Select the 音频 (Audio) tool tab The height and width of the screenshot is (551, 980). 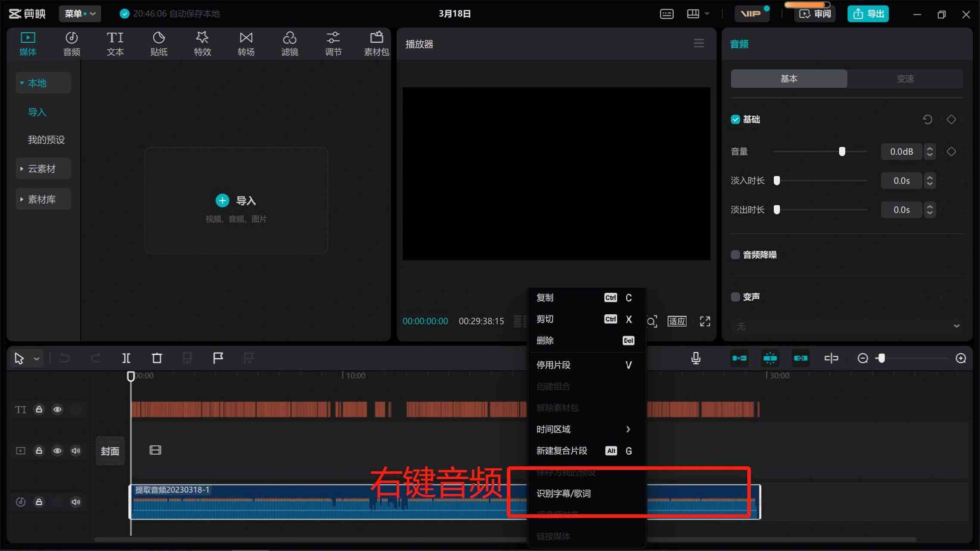click(71, 44)
